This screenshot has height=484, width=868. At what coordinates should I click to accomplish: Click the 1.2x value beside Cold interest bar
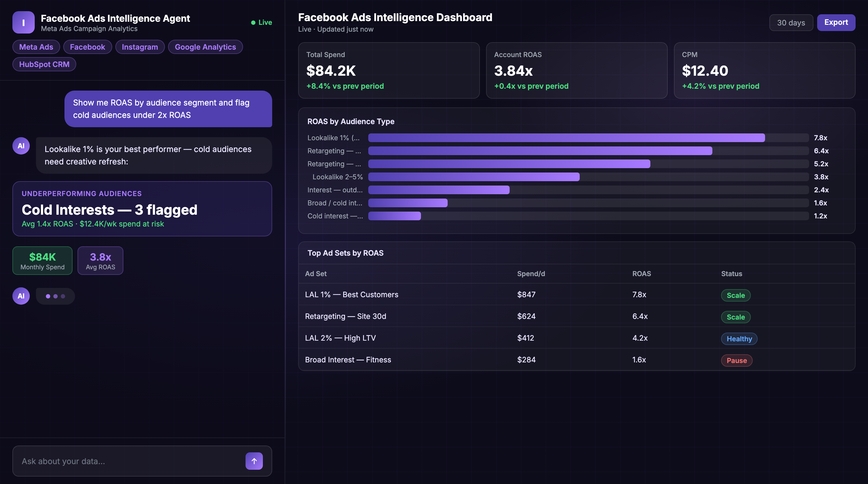tap(821, 216)
